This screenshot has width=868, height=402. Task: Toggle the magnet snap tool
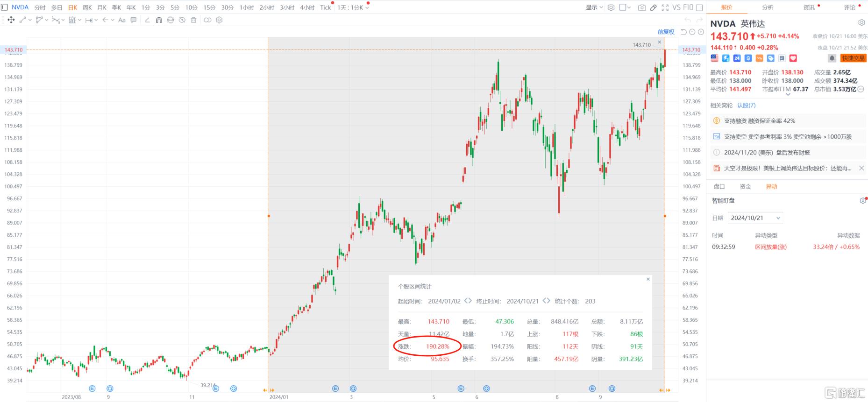(x=159, y=20)
